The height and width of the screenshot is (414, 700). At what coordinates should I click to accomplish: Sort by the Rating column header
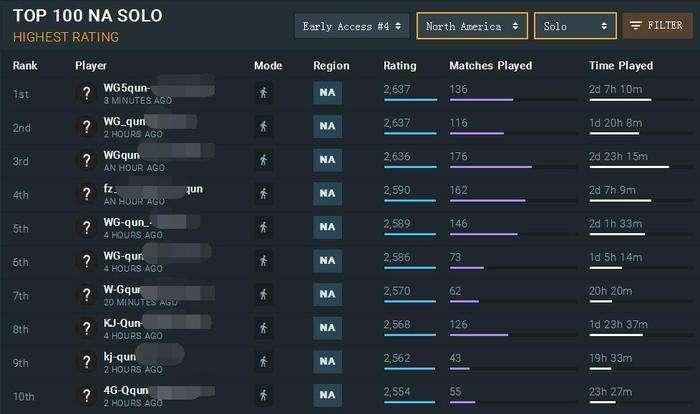(400, 66)
